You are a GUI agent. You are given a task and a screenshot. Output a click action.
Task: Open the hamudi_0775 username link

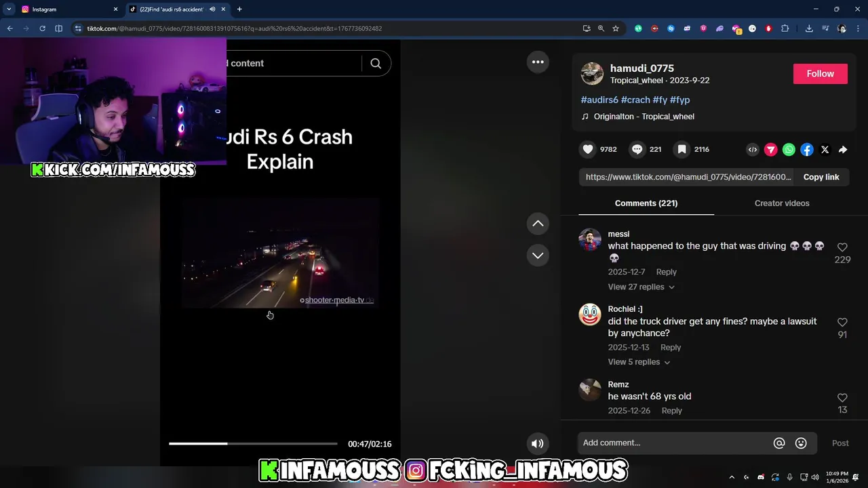[x=642, y=68]
